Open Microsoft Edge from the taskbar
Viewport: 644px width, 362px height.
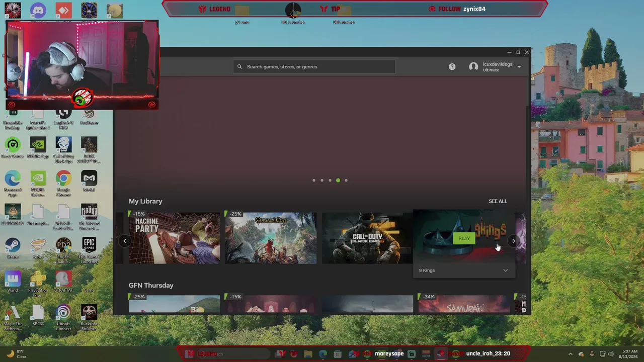pyautogui.click(x=323, y=354)
